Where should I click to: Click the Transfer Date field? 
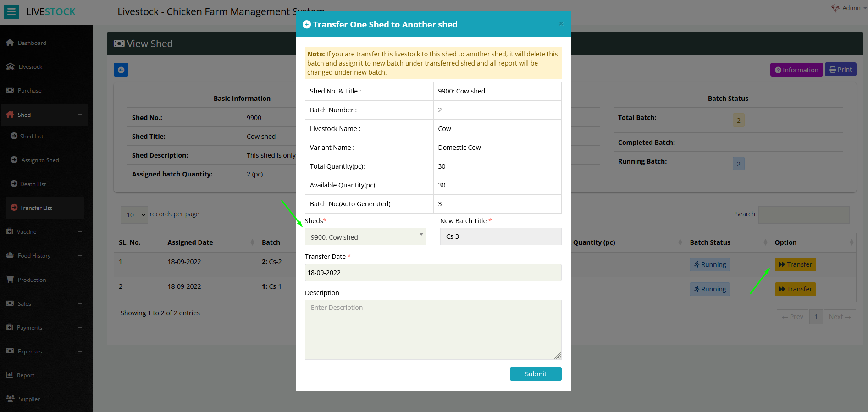tap(433, 273)
